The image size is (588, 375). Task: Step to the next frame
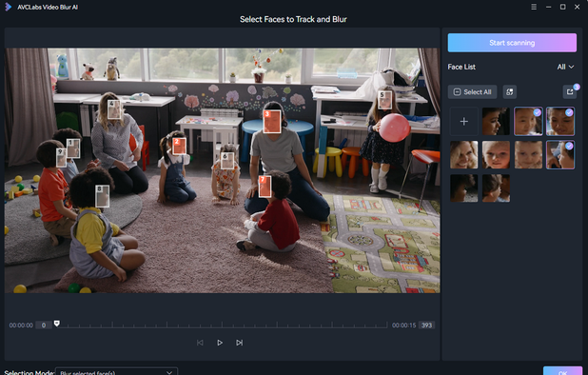pos(239,343)
